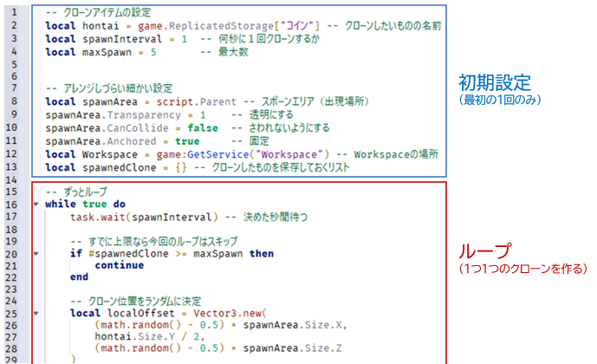This screenshot has width=597, height=364.
Task: Click the false keyword on line 10
Action: click(203, 128)
